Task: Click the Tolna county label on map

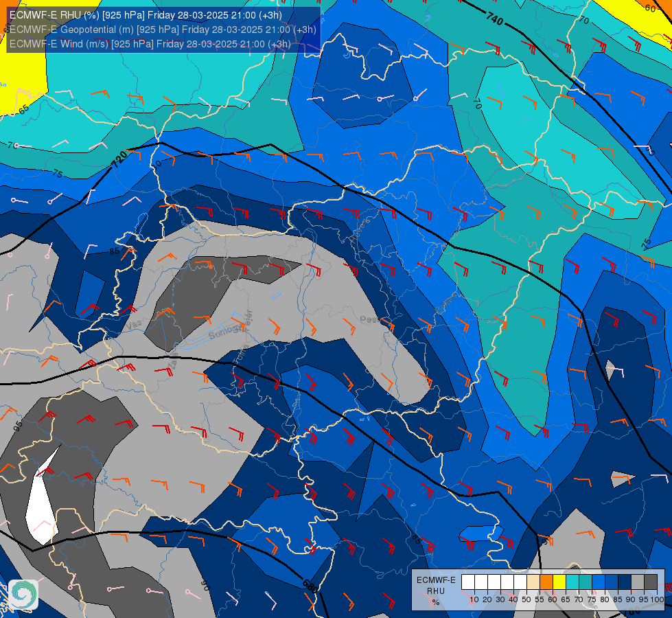Action: (x=241, y=354)
